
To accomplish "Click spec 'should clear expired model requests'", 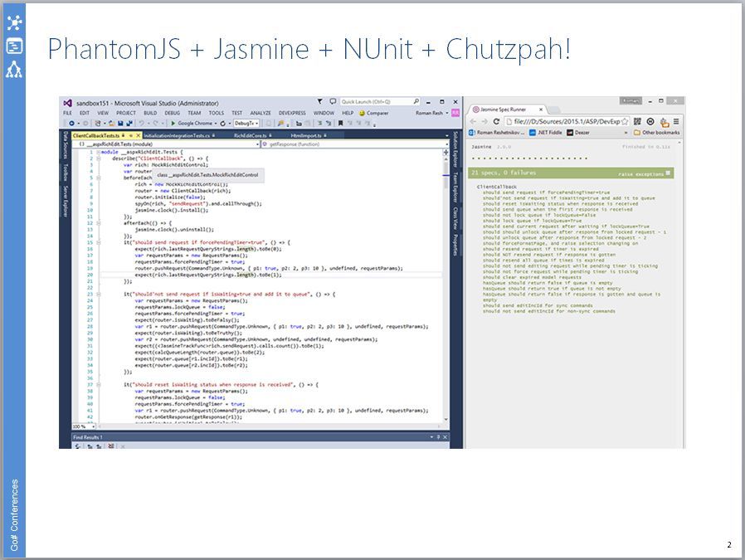I will pyautogui.click(x=532, y=277).
